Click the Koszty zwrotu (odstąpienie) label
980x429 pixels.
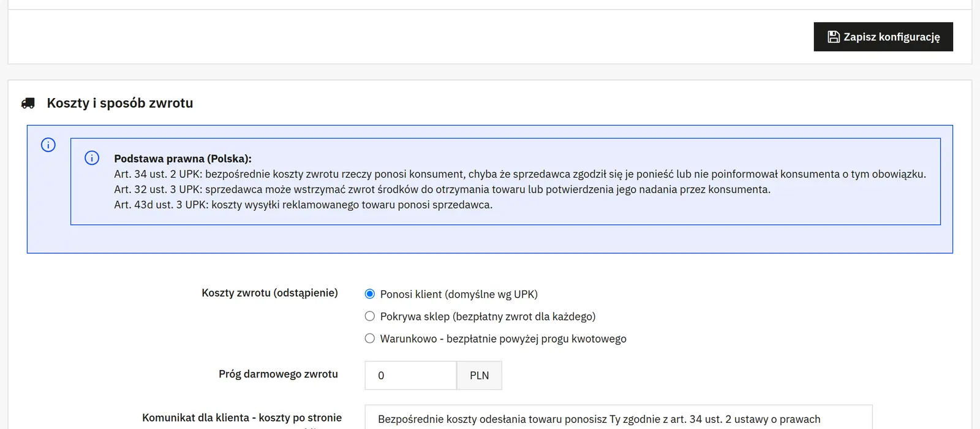(x=270, y=293)
